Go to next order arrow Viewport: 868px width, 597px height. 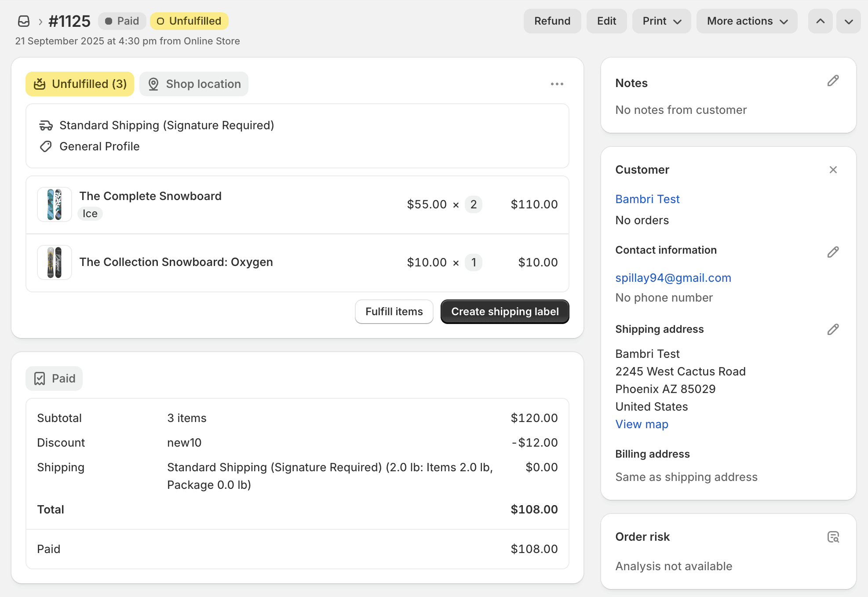point(849,21)
